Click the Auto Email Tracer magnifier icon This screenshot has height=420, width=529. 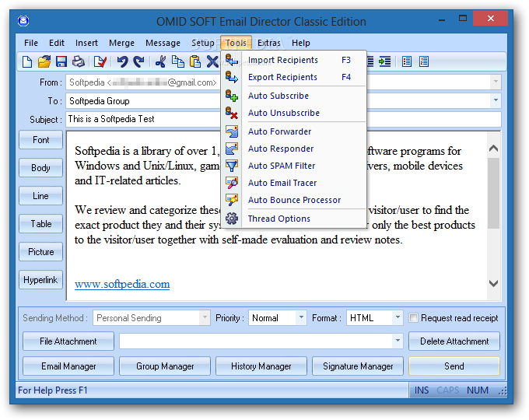pos(232,183)
